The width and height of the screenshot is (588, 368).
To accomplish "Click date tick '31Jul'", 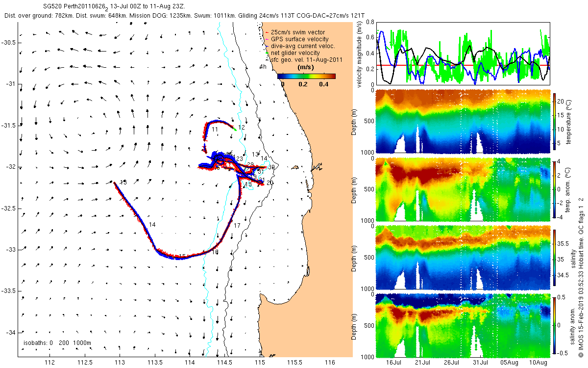I will coord(481,363).
